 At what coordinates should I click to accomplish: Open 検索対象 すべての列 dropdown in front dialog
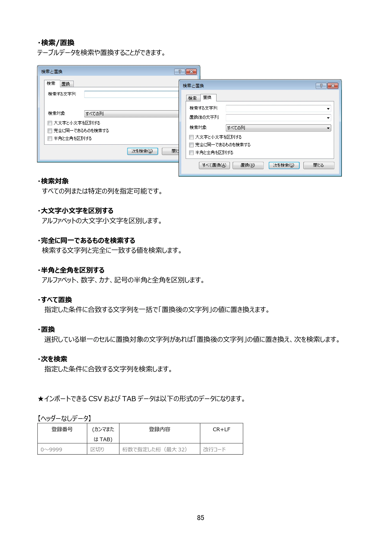(278, 128)
